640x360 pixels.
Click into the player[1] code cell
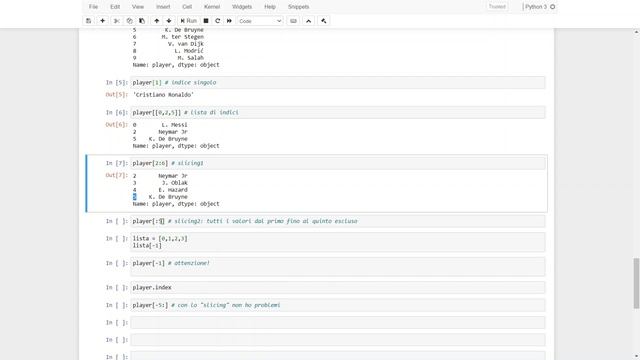[x=338, y=82]
